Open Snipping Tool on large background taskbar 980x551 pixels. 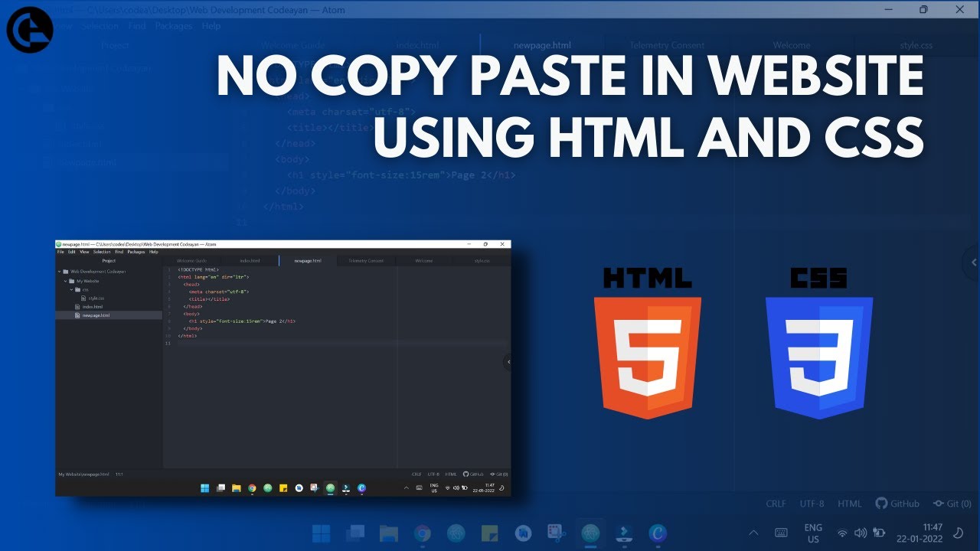[x=556, y=533]
